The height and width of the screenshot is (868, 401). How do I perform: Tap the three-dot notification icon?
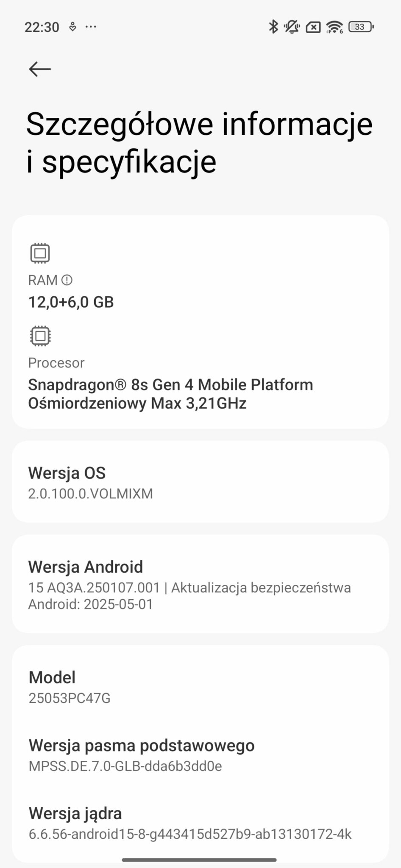91,27
